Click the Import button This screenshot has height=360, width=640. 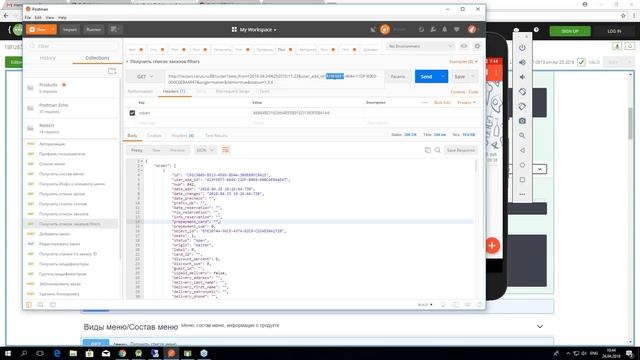coord(70,29)
